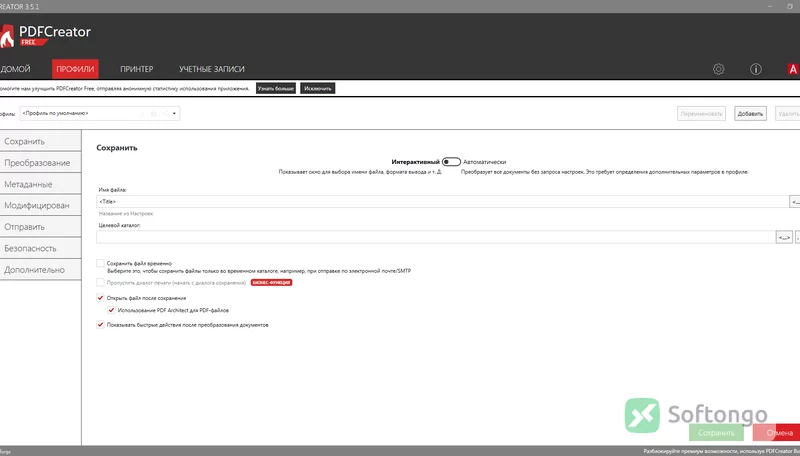Open the Метаданные settings section
Viewport: 800px width, 456px height.
40,184
